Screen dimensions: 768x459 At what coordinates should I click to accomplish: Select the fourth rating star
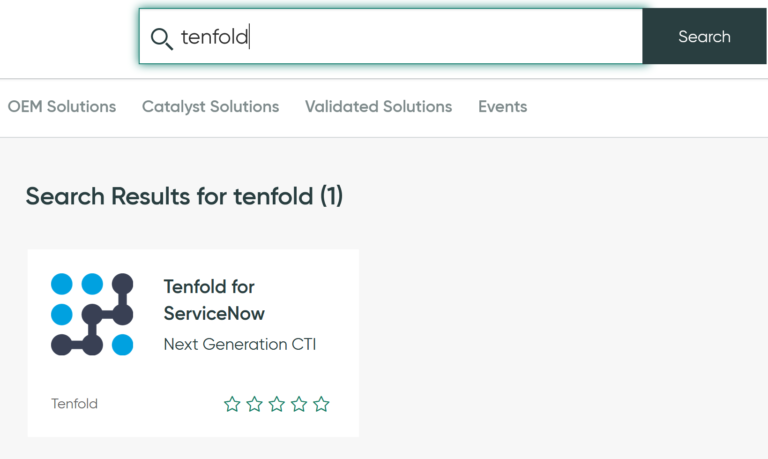pos(299,404)
